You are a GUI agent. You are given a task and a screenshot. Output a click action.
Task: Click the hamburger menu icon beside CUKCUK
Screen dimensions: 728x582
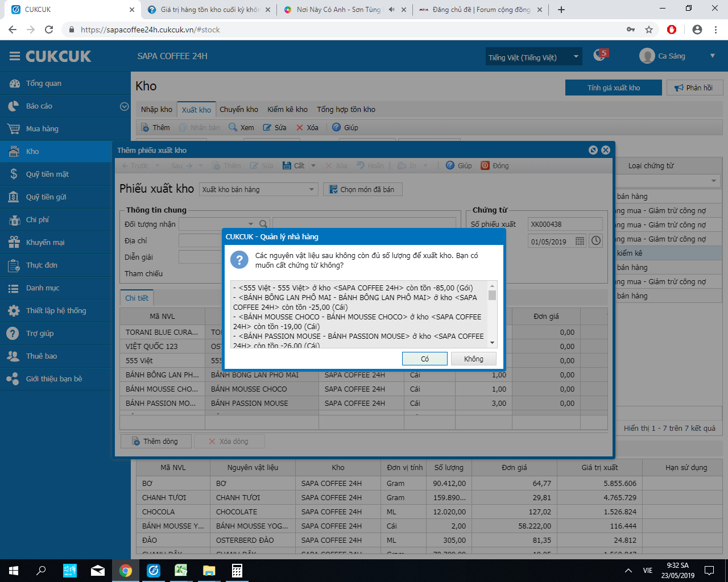click(15, 56)
